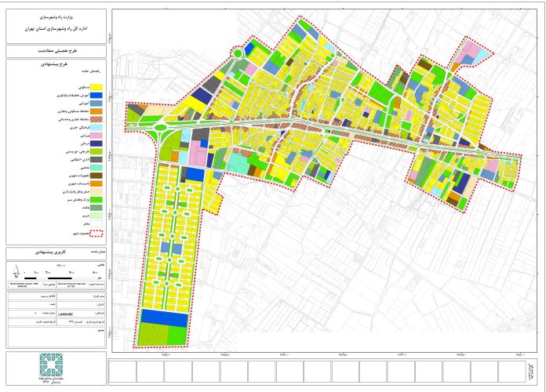The image size is (546, 392).
Task: Click the 'مسکونی' legend label
Action: [x=84, y=87]
